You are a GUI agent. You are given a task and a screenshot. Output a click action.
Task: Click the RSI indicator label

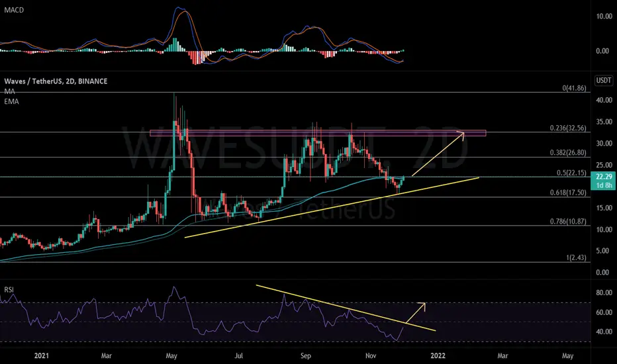click(9, 290)
